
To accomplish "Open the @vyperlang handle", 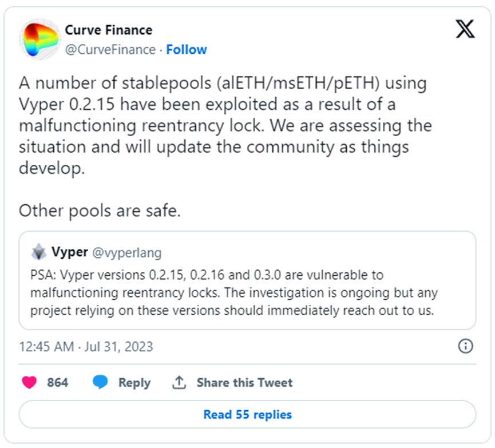I will 127,252.
